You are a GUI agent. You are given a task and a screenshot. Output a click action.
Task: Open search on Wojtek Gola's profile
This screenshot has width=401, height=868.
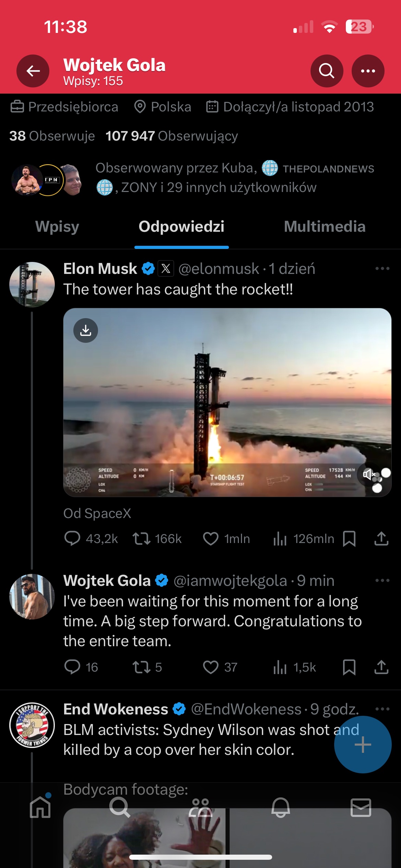327,71
